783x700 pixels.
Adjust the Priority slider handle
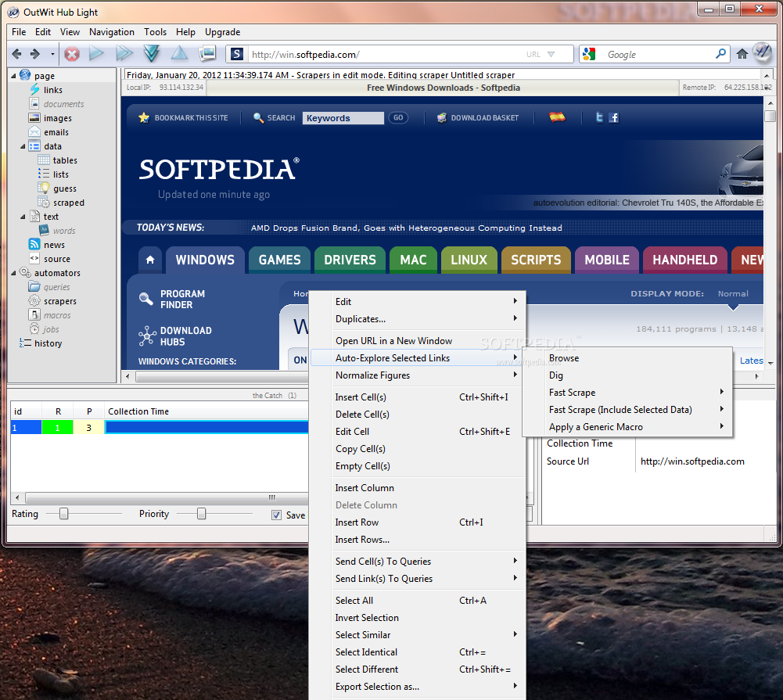(201, 513)
